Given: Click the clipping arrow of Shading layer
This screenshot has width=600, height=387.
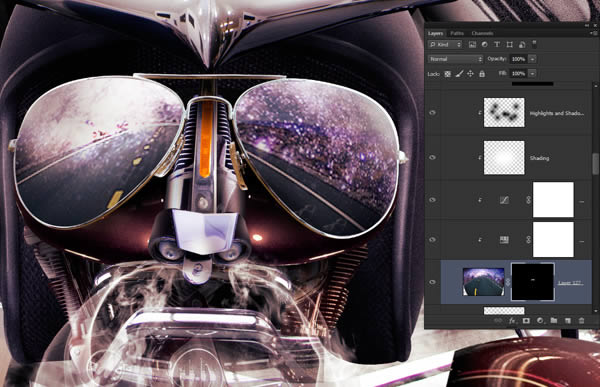Looking at the screenshot, I should [x=480, y=158].
